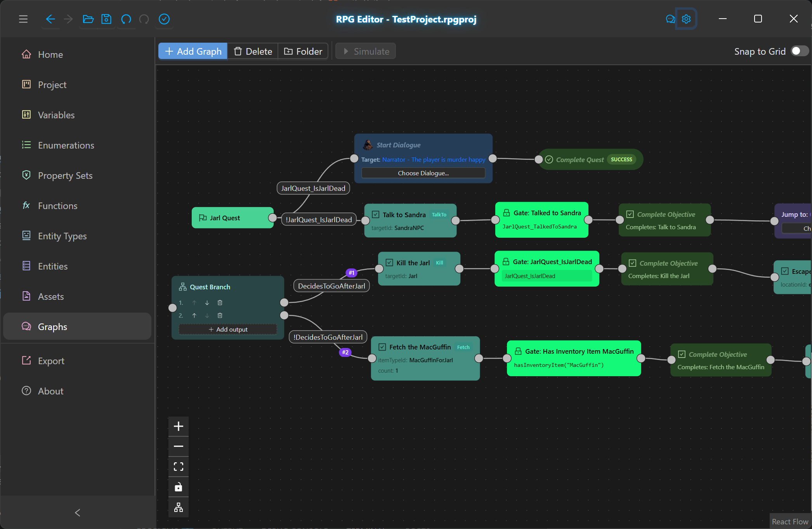Screen dimensions: 812x529
Task: Select Gate: JarlQuest_IsJarlDead node
Action: [547, 269]
